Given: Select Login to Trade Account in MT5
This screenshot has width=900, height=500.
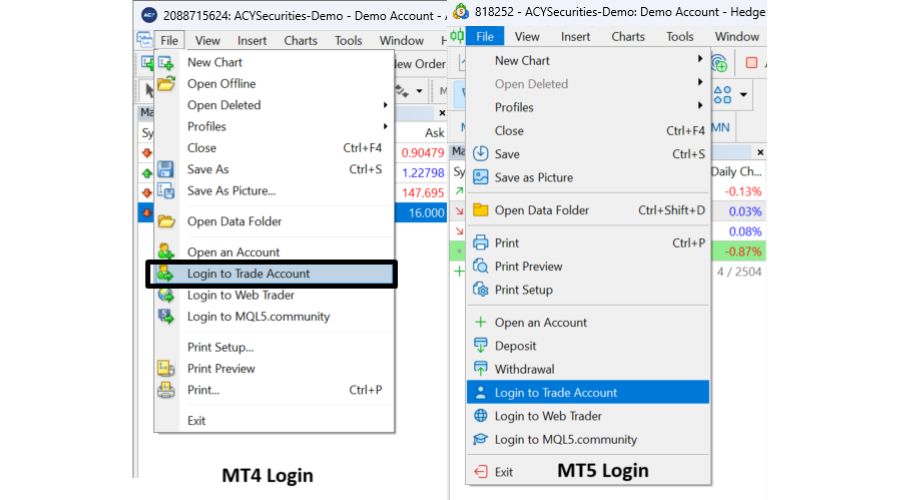Looking at the screenshot, I should click(555, 393).
